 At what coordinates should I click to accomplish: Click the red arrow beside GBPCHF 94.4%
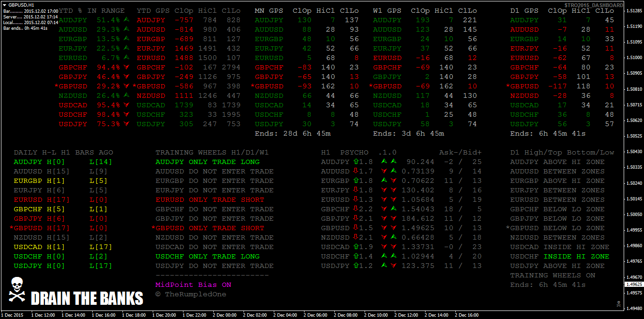click(x=126, y=67)
